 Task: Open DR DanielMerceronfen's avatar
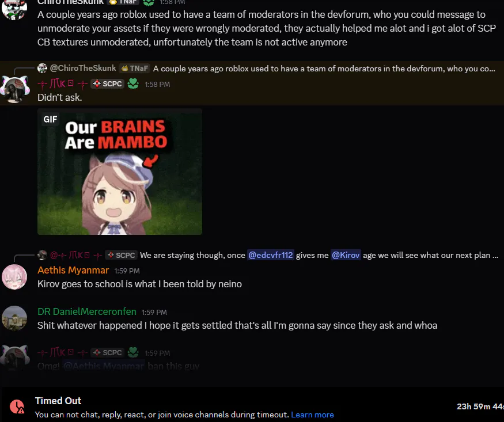[x=14, y=318]
